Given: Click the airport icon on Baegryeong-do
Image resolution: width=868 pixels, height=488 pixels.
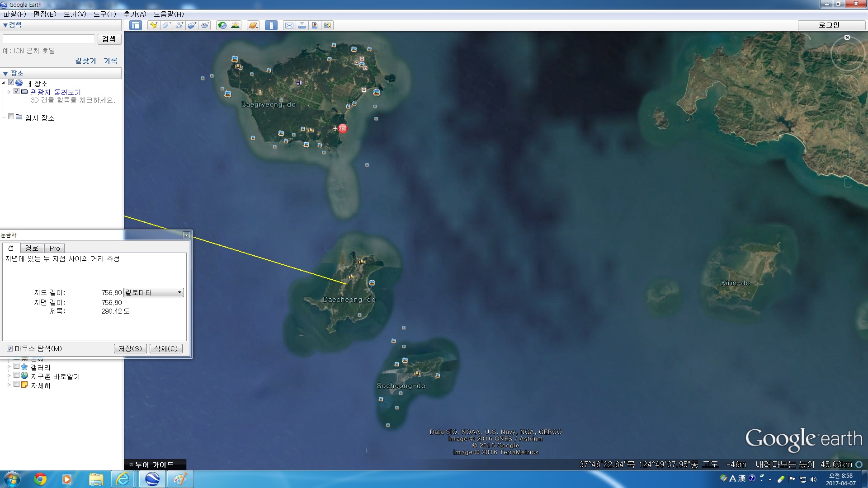Looking at the screenshot, I should coord(335,128).
